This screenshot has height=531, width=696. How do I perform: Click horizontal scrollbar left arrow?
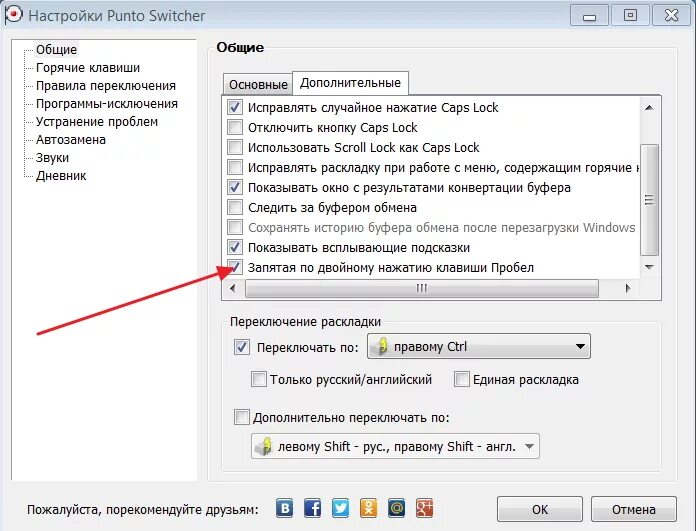pos(233,288)
